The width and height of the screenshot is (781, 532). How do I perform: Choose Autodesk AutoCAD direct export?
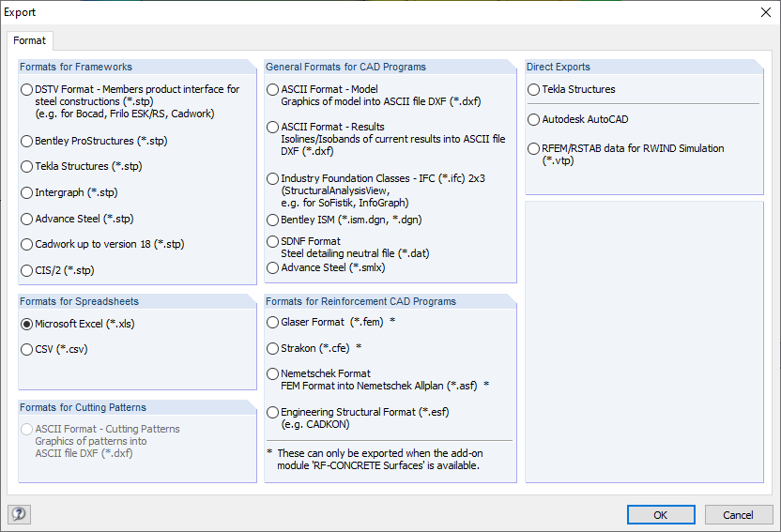pos(534,119)
